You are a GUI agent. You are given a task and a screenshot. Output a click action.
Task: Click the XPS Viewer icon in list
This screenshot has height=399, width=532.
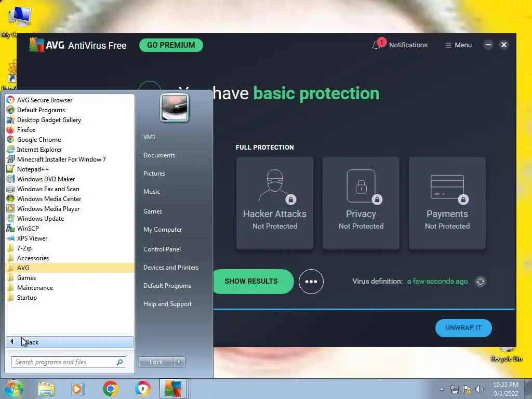10,238
